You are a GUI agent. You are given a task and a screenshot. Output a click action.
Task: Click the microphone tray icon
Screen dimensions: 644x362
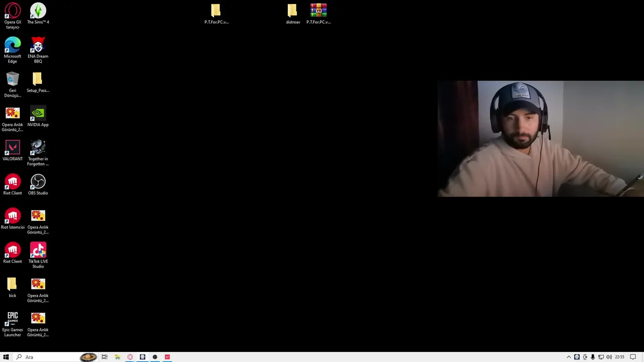[x=593, y=357]
